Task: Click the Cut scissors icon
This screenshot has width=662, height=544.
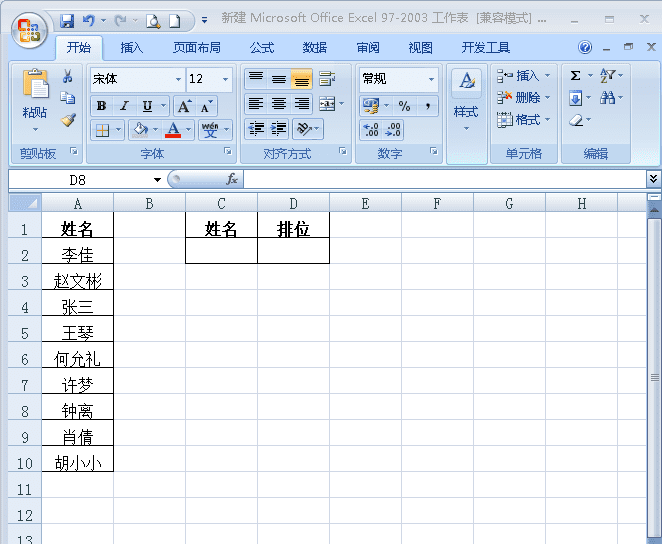Action: point(67,76)
